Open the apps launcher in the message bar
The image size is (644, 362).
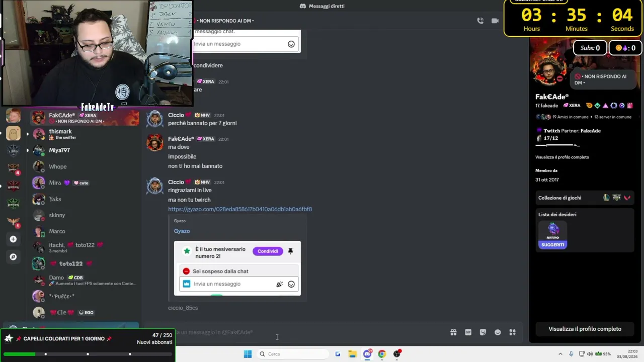[512, 332]
